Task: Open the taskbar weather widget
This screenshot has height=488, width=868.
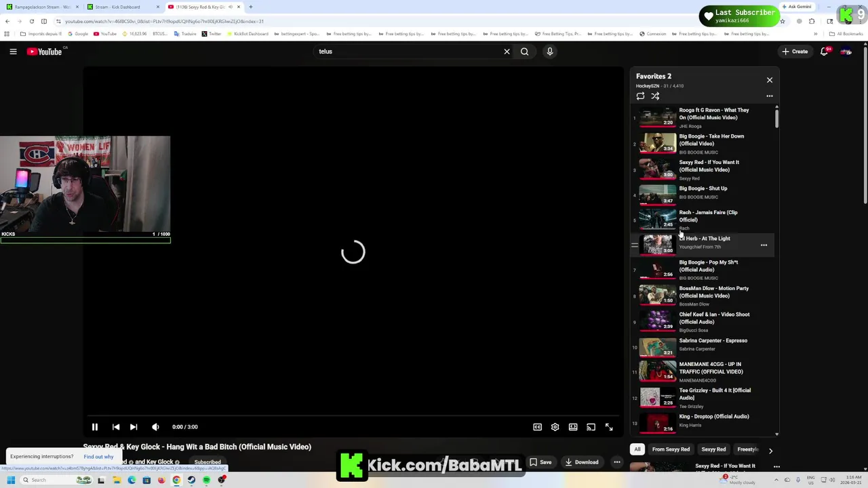Action: coord(738,480)
